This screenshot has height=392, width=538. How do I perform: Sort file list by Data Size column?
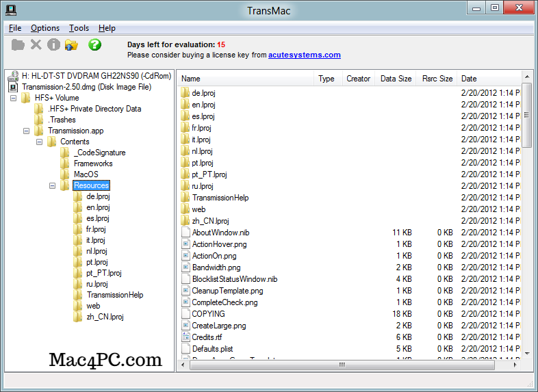396,79
